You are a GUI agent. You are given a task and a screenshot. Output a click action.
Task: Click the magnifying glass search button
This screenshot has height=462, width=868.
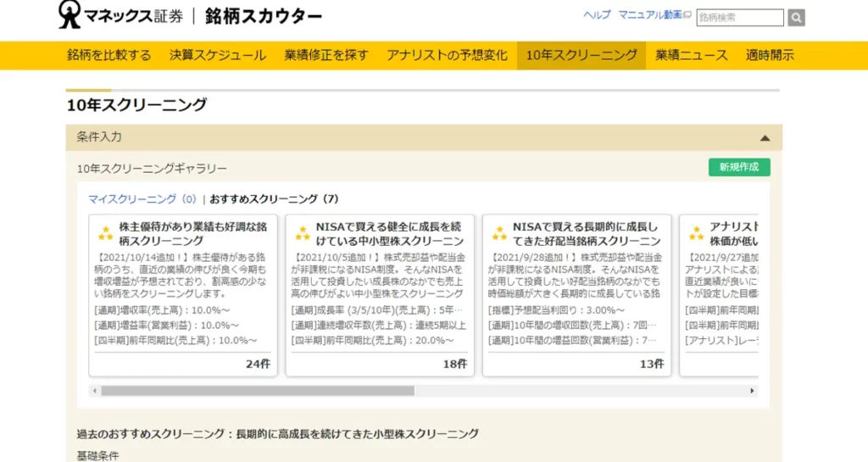pyautogui.click(x=796, y=17)
